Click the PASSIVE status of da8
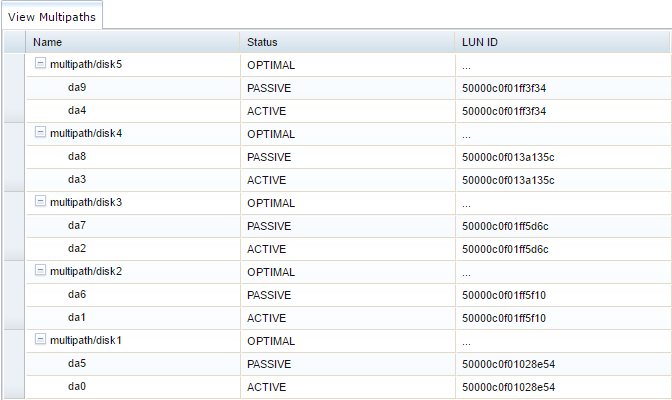 click(x=269, y=157)
